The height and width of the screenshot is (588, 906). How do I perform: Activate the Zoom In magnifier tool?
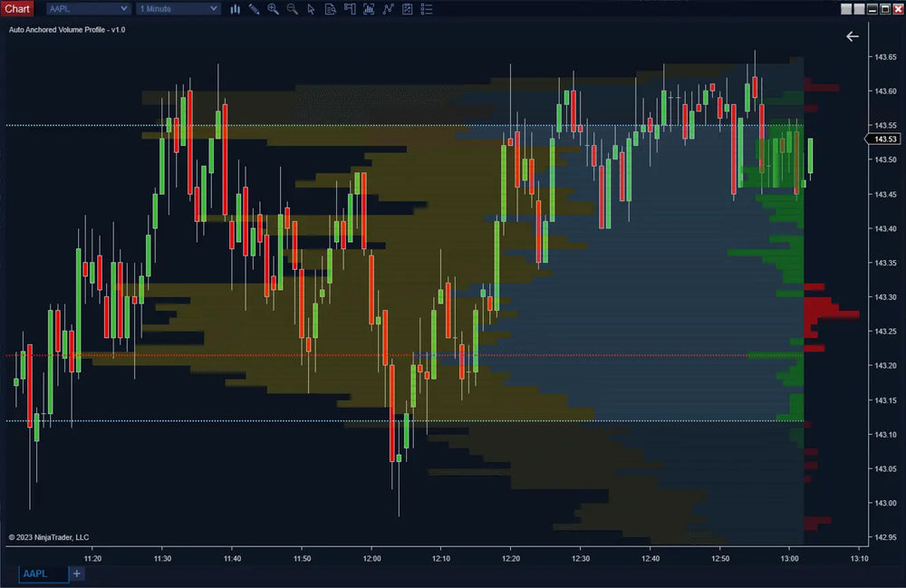tap(273, 9)
